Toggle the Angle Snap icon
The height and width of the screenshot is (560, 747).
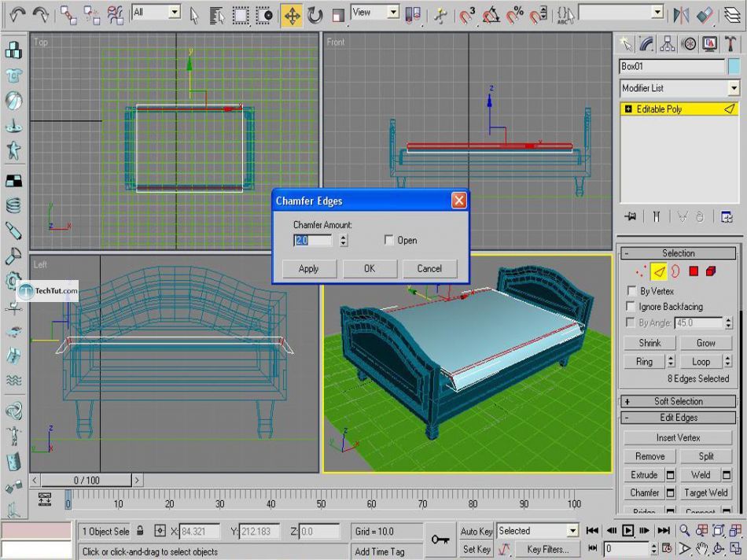491,15
